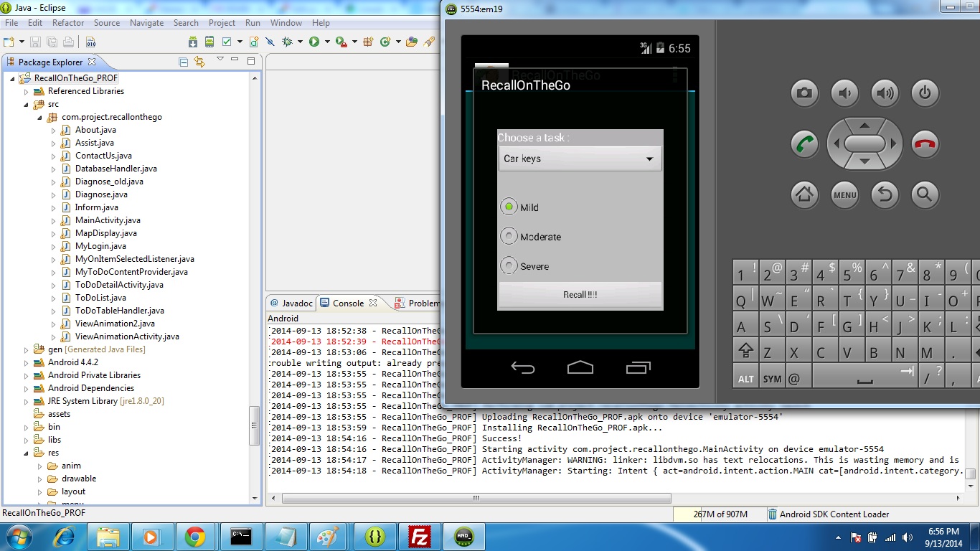Expand the Android Dependencies node
This screenshot has height=551, width=980.
(27, 388)
